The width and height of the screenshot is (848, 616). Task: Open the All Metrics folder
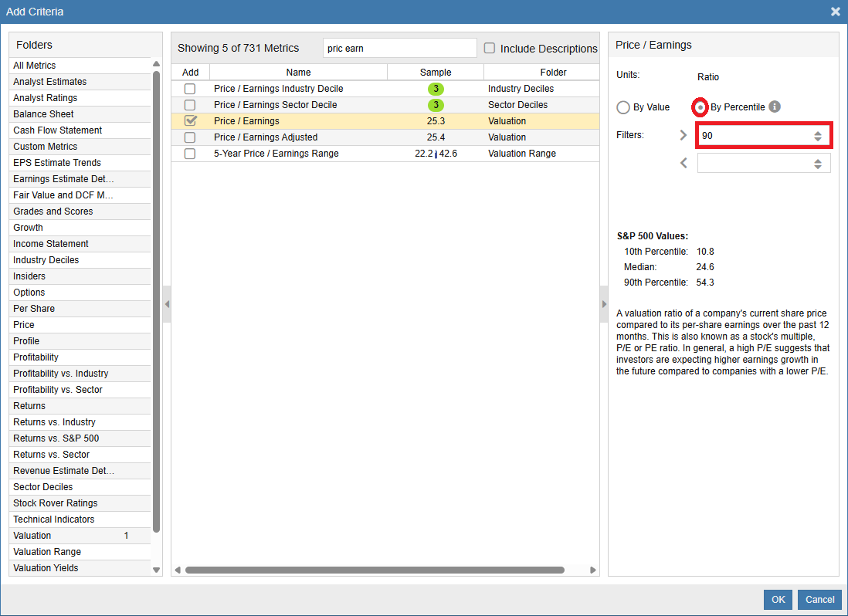80,66
